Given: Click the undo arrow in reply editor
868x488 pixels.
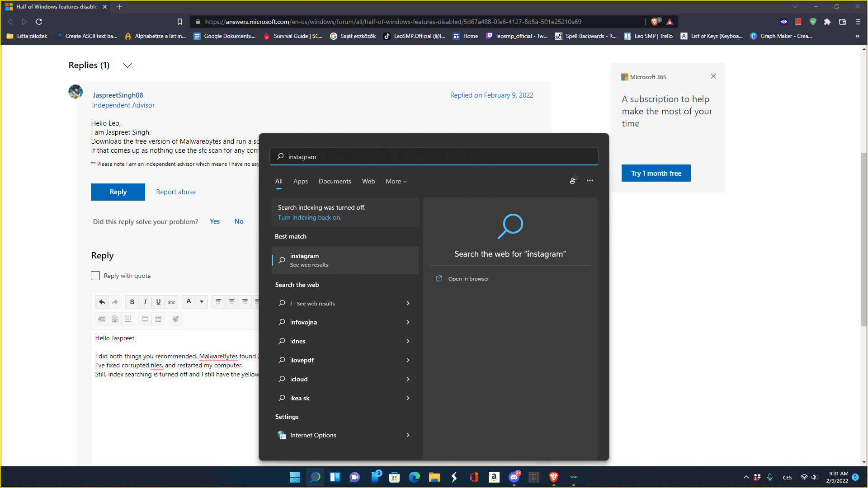Looking at the screenshot, I should [x=102, y=302].
